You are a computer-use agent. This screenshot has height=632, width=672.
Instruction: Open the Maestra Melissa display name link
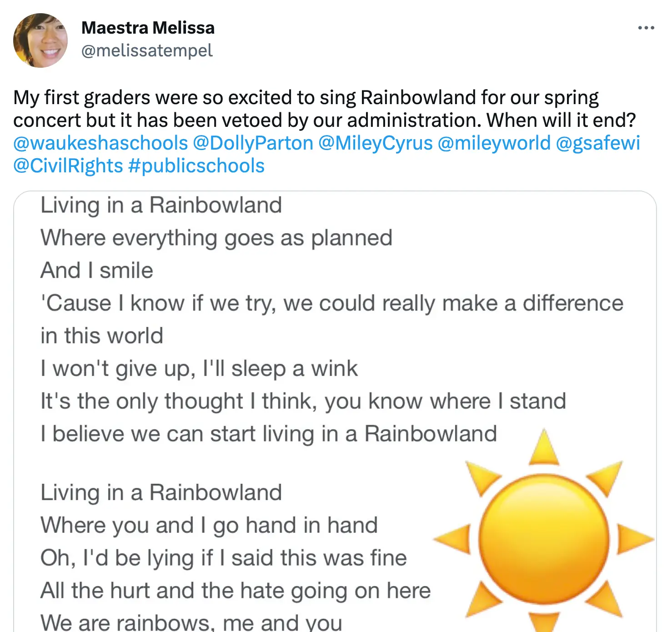148,28
